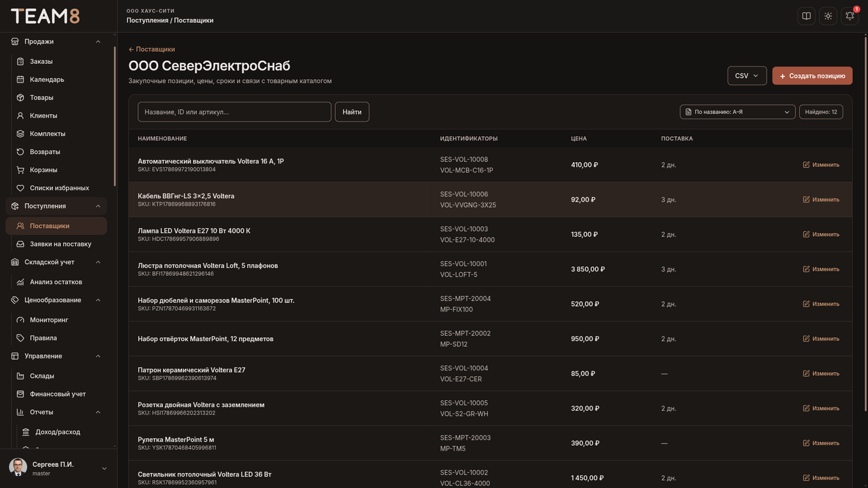
Task: Click the Правила tag icon
Action: [x=20, y=338]
